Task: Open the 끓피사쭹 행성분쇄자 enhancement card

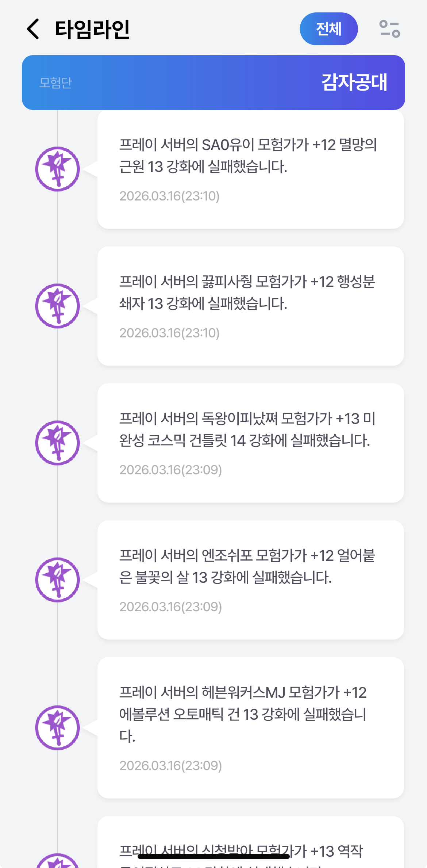Action: click(250, 306)
